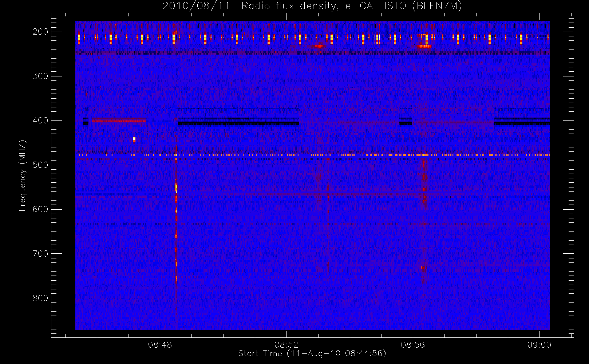Click the 08:52 time tick label
589x364 pixels.
click(x=286, y=345)
